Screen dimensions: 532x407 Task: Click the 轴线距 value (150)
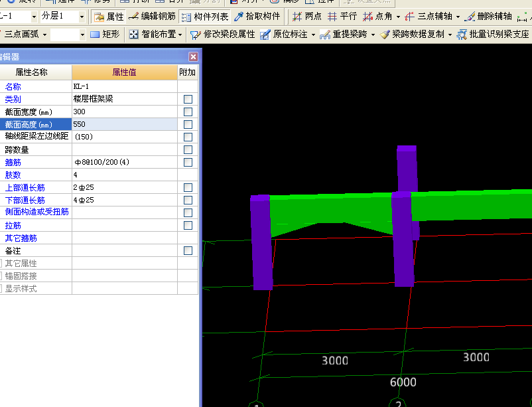pos(125,137)
